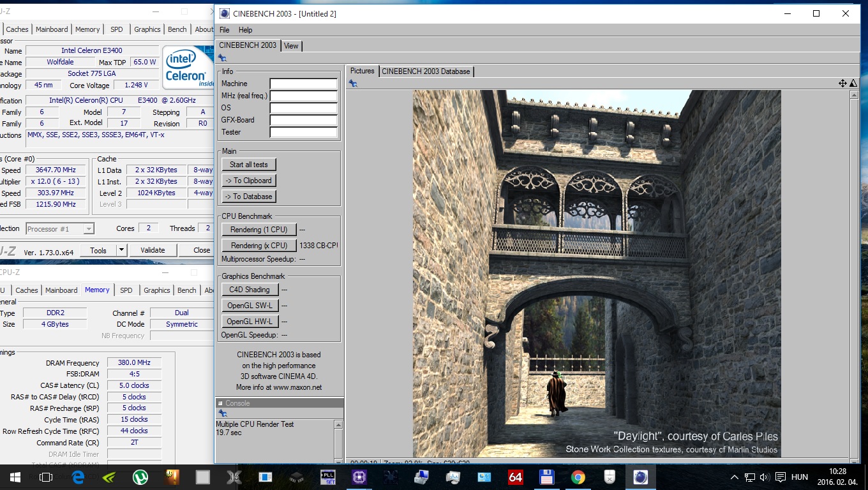Run the Rendering (x CPU) benchmark
The width and height of the screenshot is (868, 490).
259,246
